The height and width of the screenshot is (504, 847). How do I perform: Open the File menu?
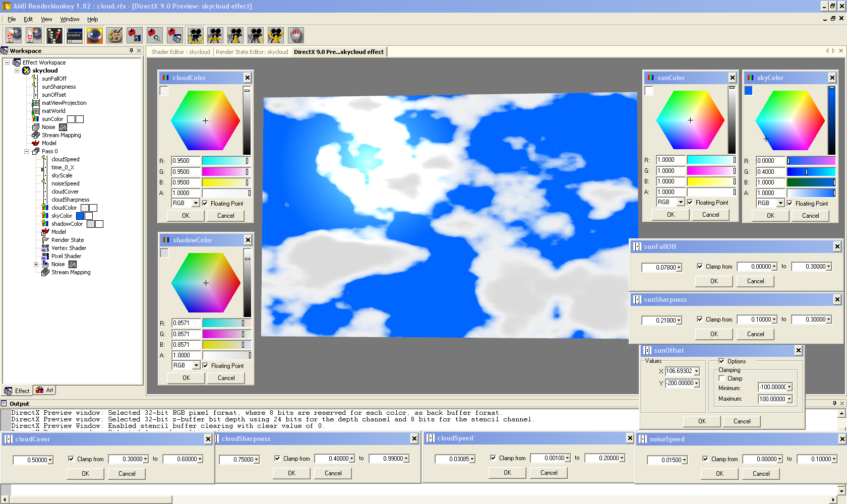pos(12,19)
